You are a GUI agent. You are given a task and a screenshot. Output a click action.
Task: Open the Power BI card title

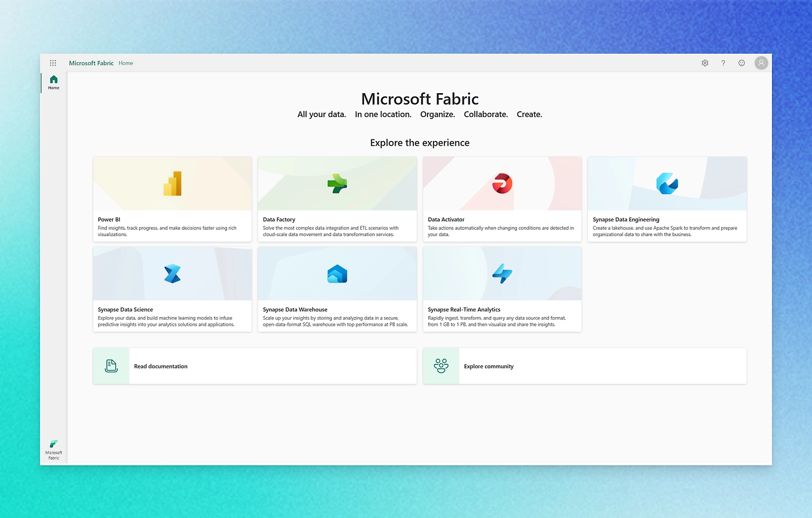coord(109,219)
